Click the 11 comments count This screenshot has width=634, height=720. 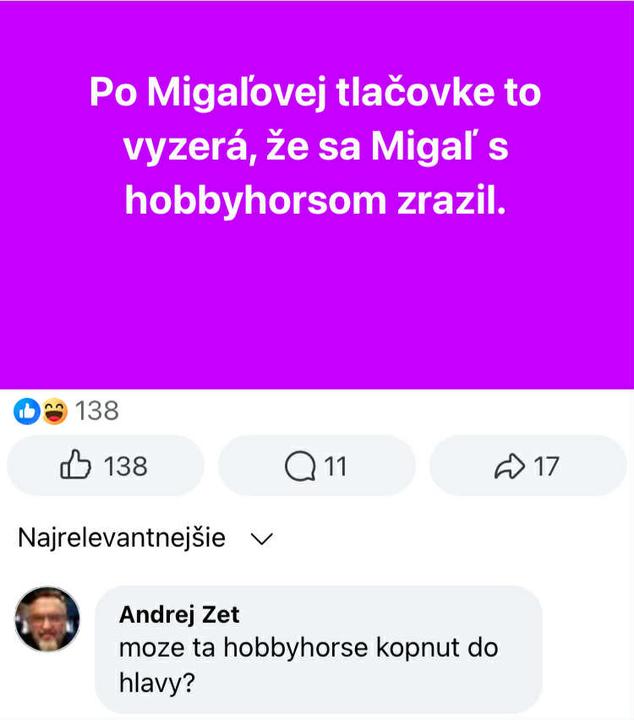pos(336,467)
